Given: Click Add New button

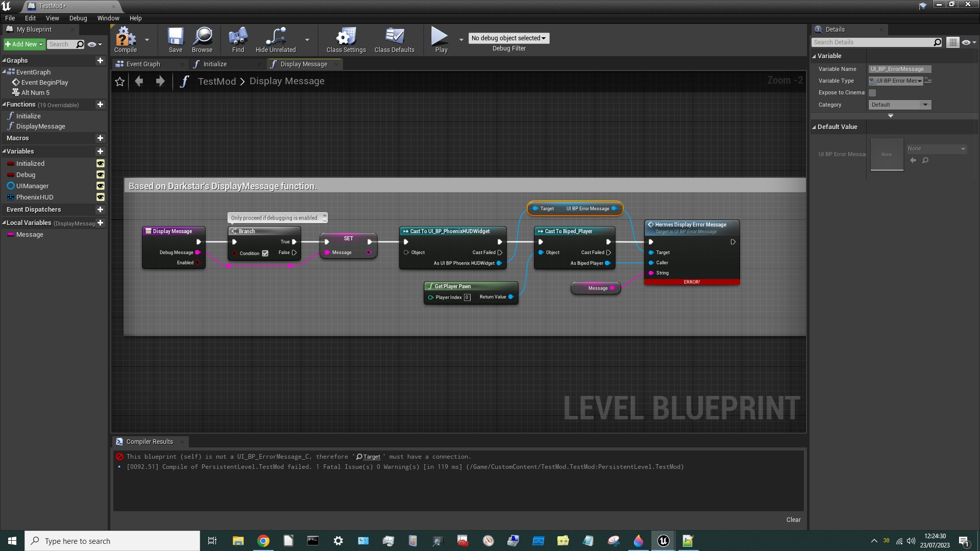Looking at the screenshot, I should [x=24, y=44].
